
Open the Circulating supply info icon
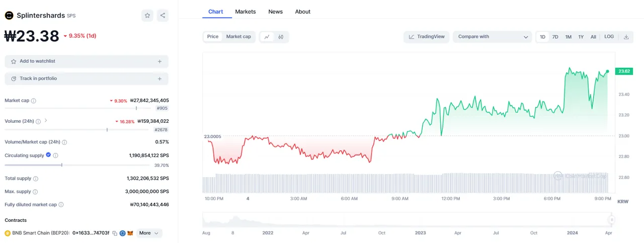click(x=55, y=155)
